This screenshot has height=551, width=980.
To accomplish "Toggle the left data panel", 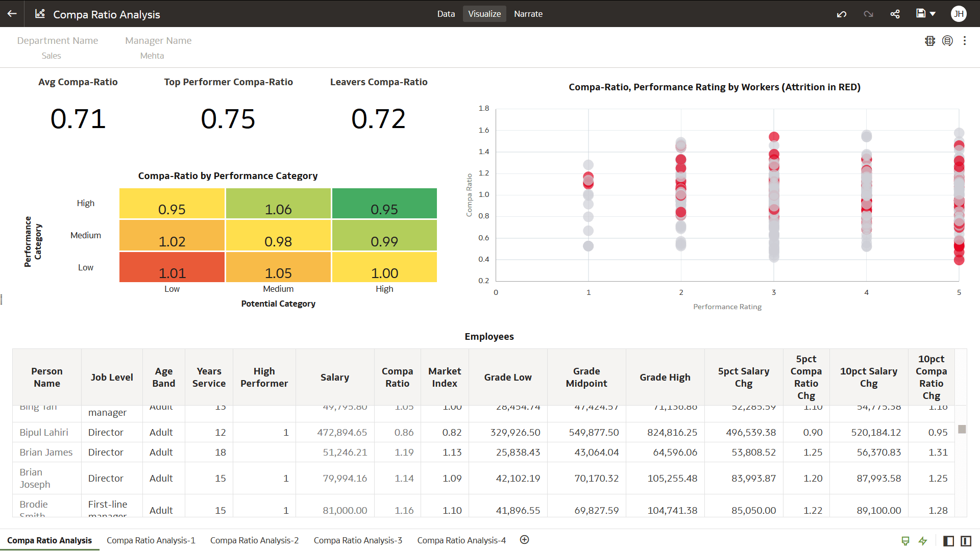I will click(948, 541).
